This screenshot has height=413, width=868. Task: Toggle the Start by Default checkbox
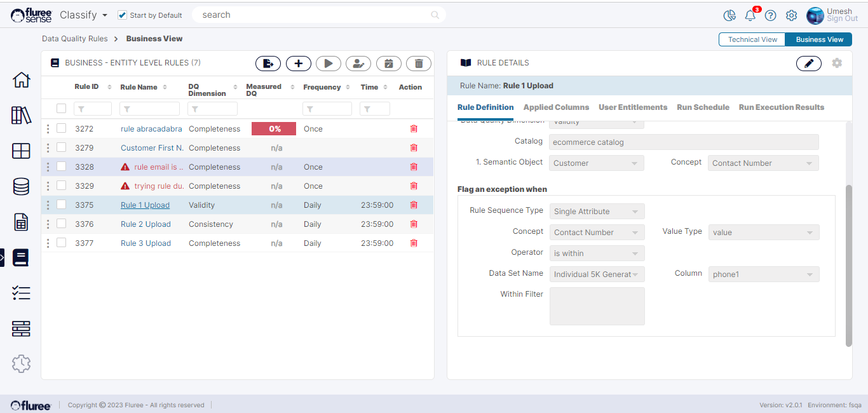123,15
